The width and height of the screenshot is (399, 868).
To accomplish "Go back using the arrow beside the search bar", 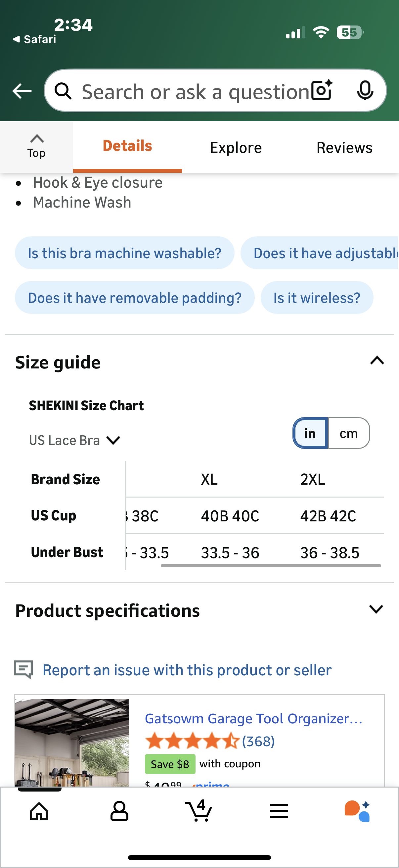I will pos(22,90).
